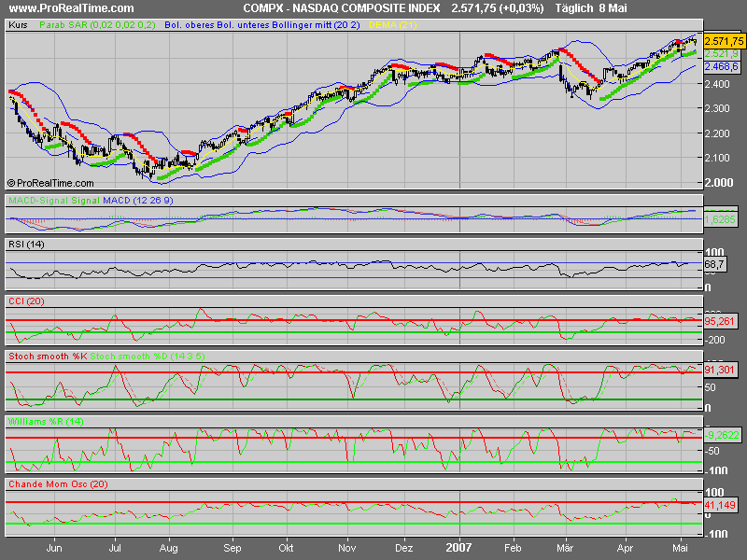
Task: Click the Jun label on the time axis
Action: pyautogui.click(x=54, y=548)
